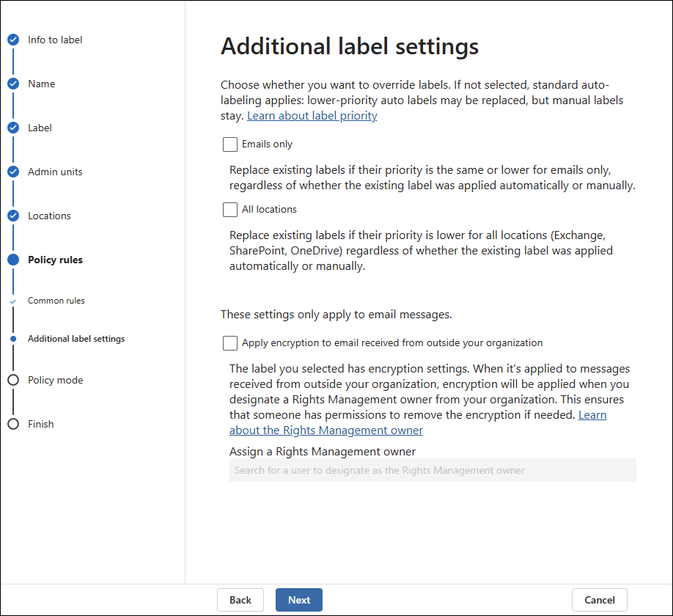The width and height of the screenshot is (673, 616).
Task: Enable the Emails only checkbox
Action: 230,144
